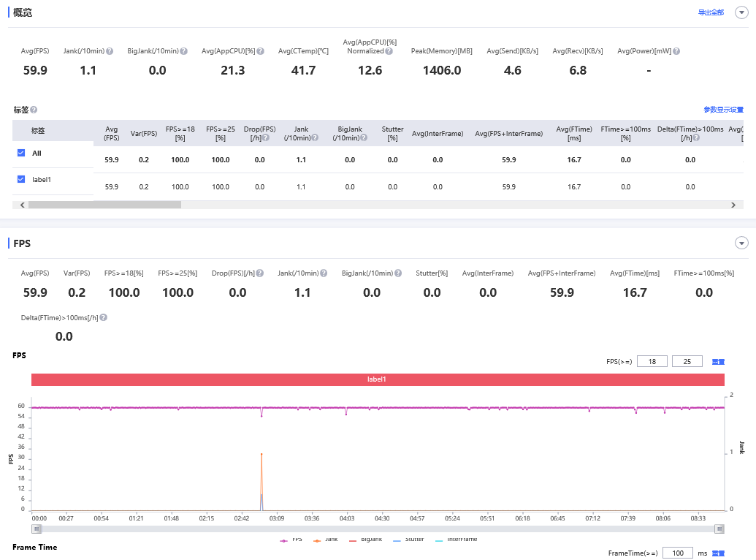Click help icon beside 标签 heading
The width and height of the screenshot is (756, 560).
click(34, 110)
